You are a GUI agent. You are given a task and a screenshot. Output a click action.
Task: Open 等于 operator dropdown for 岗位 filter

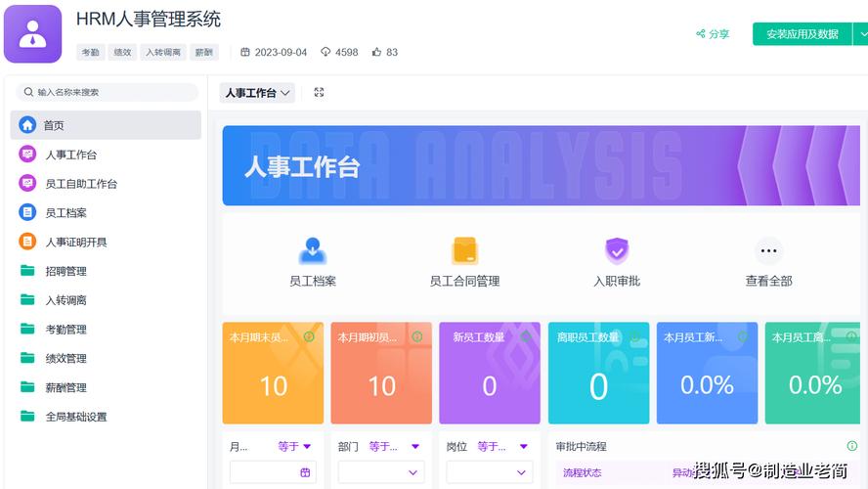(502, 446)
